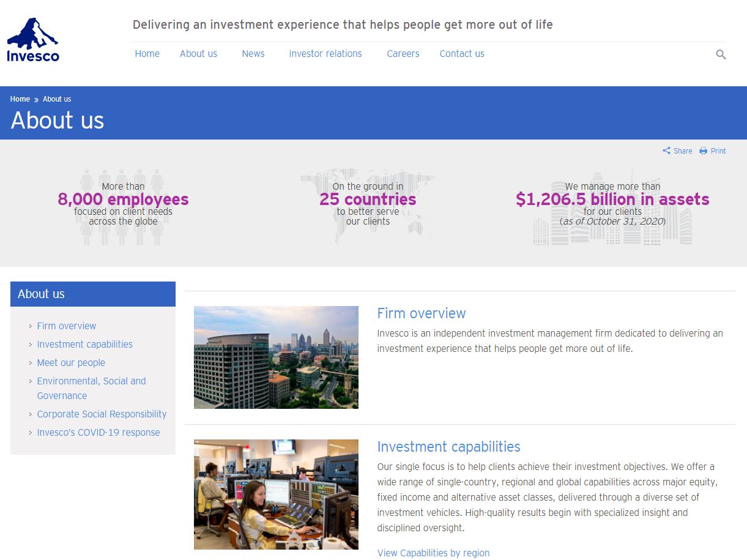The width and height of the screenshot is (747, 560).
Task: Click the Firm overview building photo
Action: (x=276, y=357)
